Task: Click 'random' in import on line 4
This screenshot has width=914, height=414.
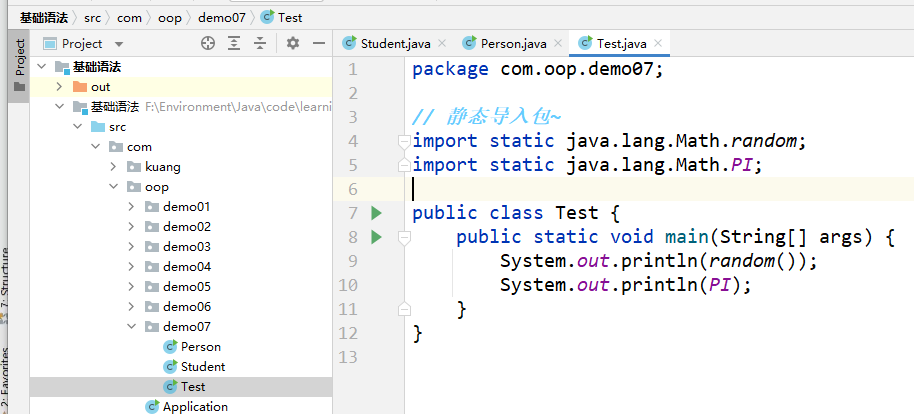Action: (764, 141)
